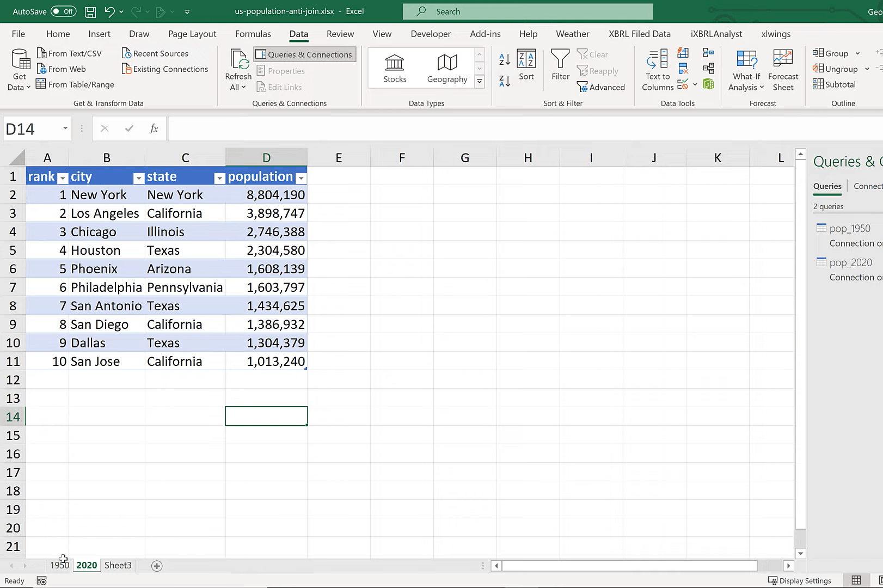Click the Insert Function fx icon
This screenshot has width=883, height=588.
154,128
